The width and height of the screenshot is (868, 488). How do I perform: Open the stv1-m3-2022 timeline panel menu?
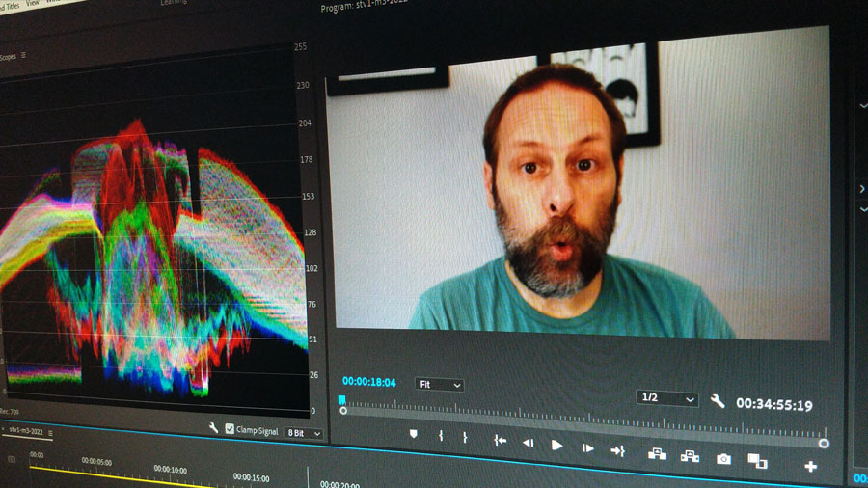pos(50,433)
